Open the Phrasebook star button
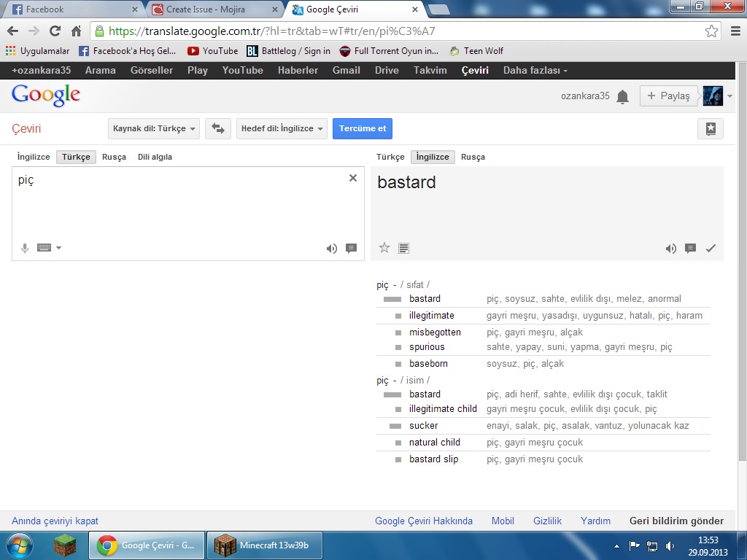This screenshot has width=747, height=560. point(711,128)
